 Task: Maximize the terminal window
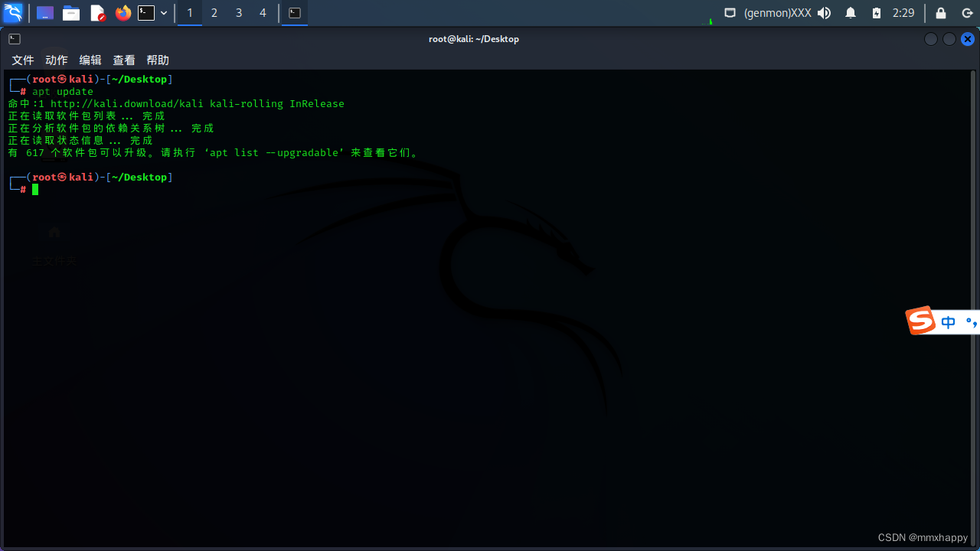coord(949,39)
